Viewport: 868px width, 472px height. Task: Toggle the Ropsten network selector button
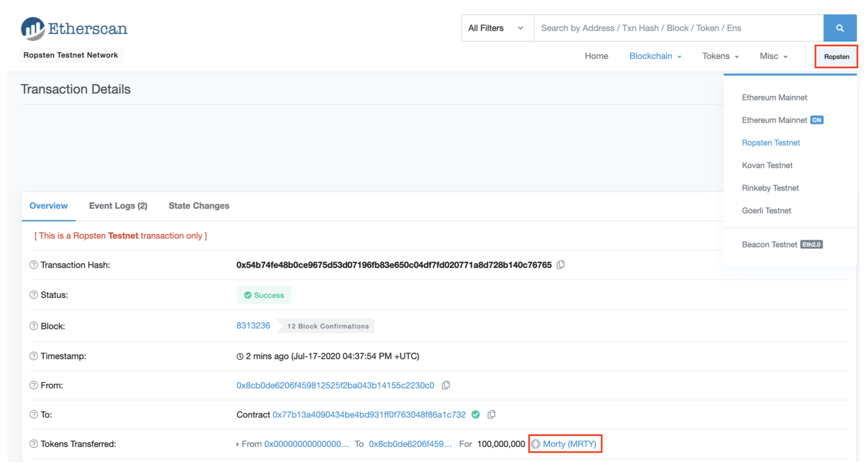836,57
